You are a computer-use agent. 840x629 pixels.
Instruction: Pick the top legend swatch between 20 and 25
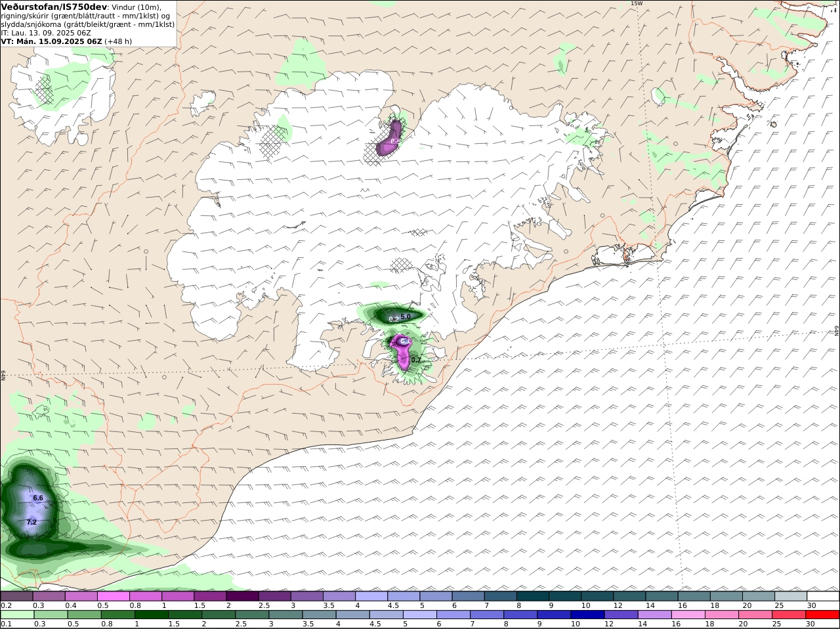tap(759, 596)
